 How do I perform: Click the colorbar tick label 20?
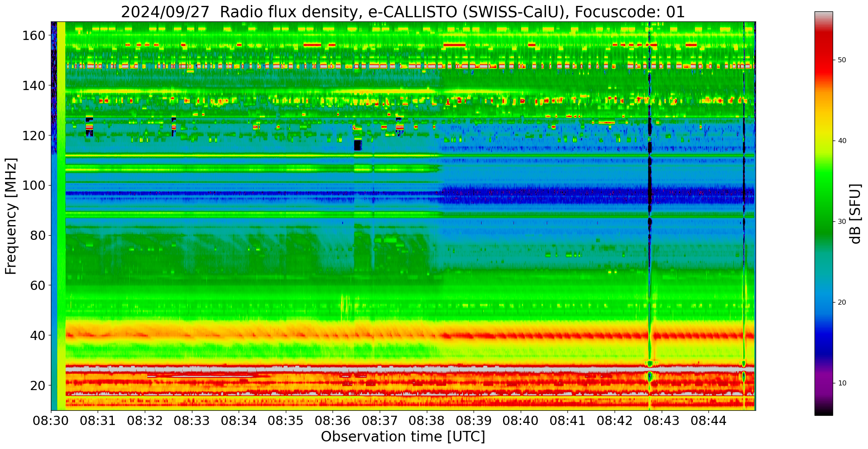[x=842, y=303]
